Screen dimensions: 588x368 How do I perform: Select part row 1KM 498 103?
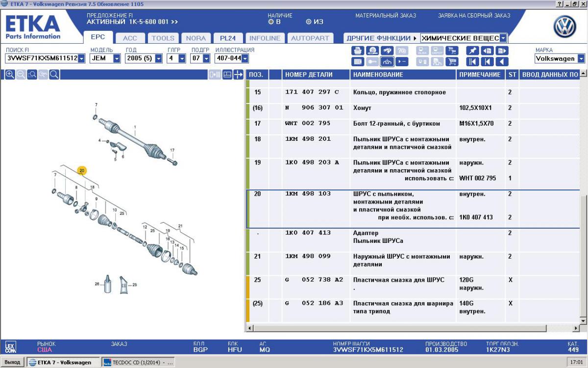tap(413, 209)
